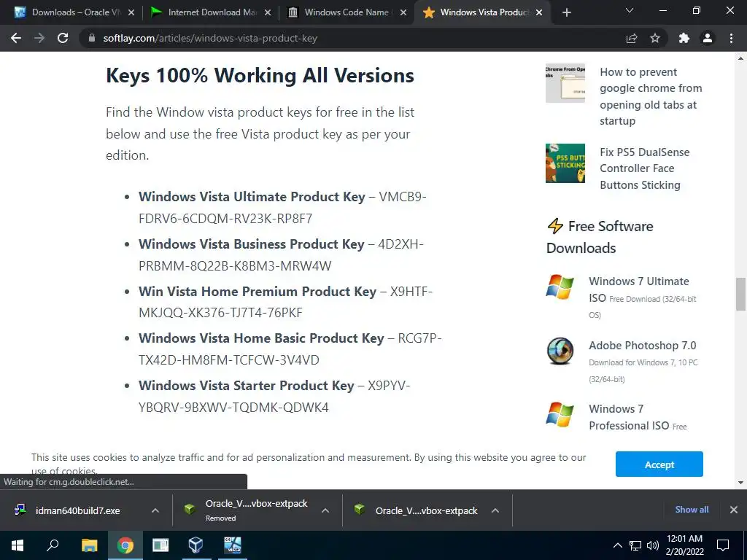Click the Chrome tabs article thumbnail
Viewport: 747px width, 560px height.
pyautogui.click(x=565, y=83)
